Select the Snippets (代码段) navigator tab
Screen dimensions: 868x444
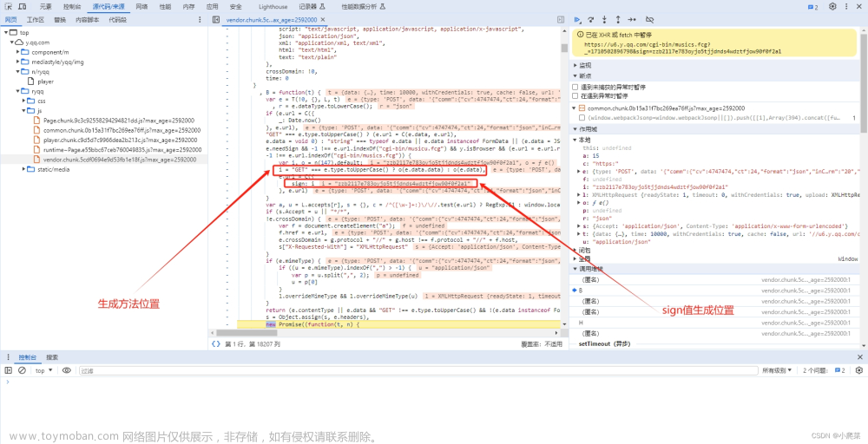[x=117, y=19]
